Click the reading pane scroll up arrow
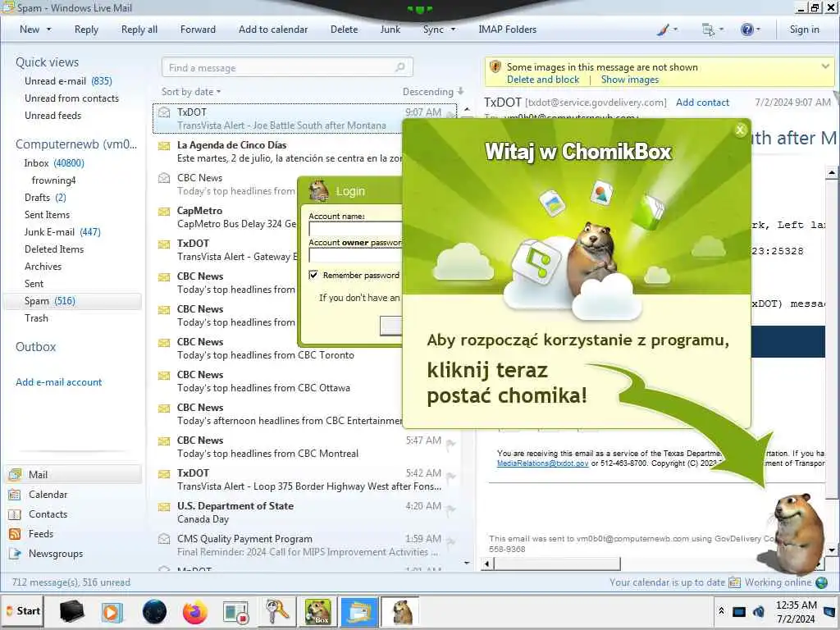 point(832,172)
